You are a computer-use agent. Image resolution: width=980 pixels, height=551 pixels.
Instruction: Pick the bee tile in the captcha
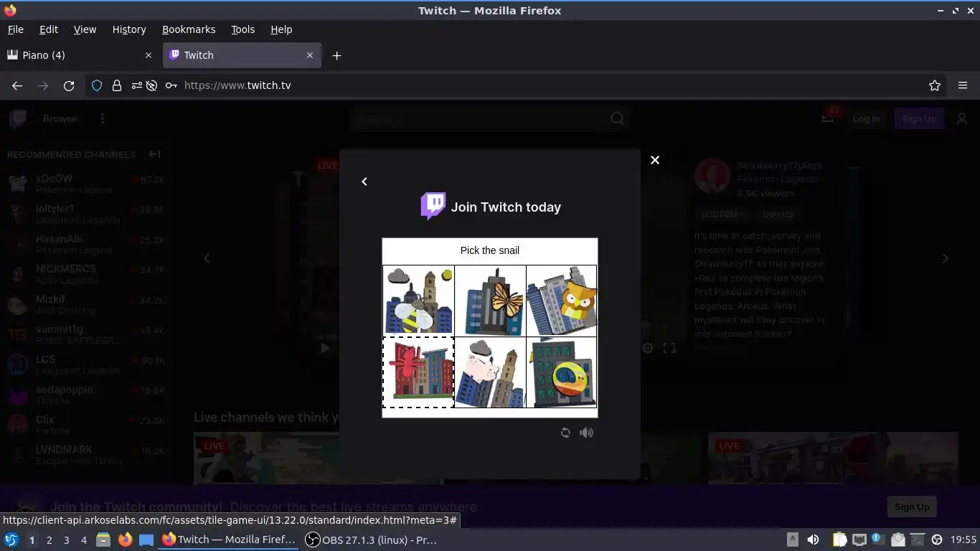click(x=418, y=301)
